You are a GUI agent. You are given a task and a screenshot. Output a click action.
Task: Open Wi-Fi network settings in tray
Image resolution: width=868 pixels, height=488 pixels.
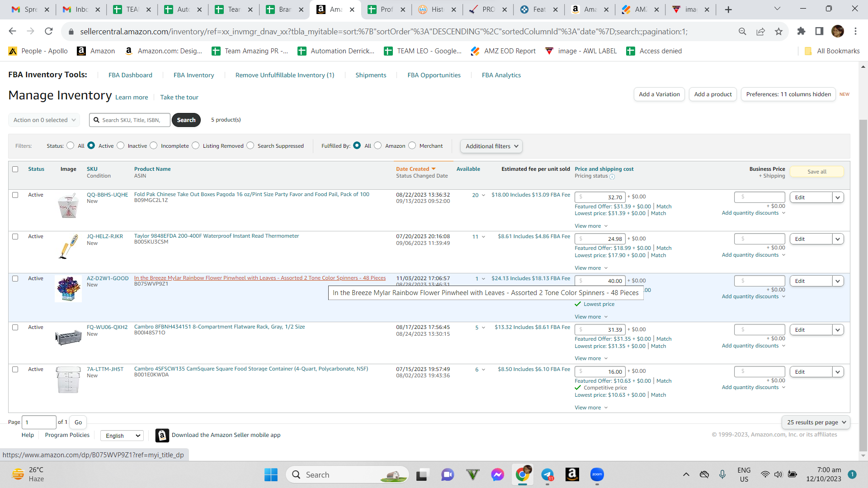coord(765,474)
